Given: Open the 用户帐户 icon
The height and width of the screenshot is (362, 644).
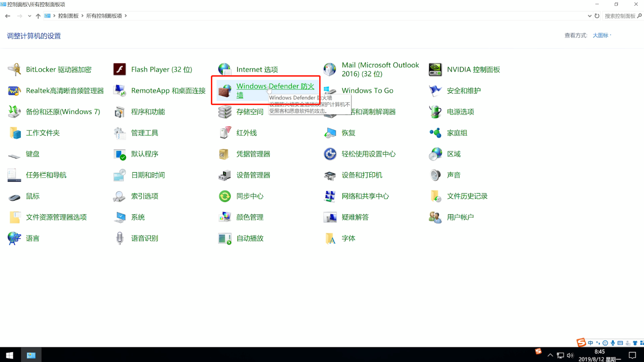Looking at the screenshot, I should [435, 218].
